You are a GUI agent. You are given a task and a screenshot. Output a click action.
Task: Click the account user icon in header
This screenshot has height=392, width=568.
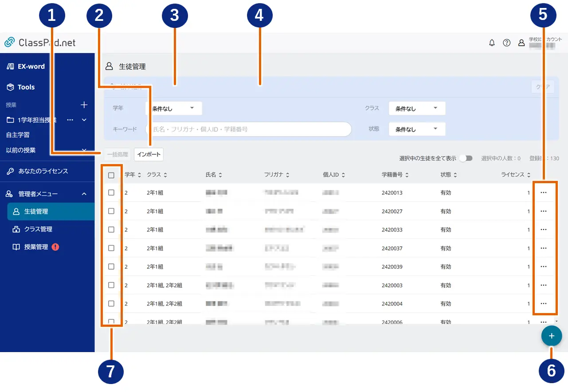tap(521, 43)
